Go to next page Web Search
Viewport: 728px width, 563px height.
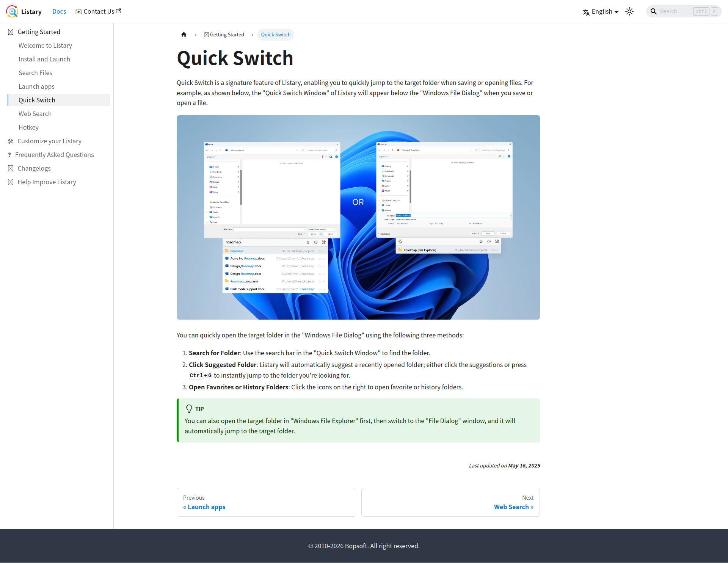pos(513,507)
